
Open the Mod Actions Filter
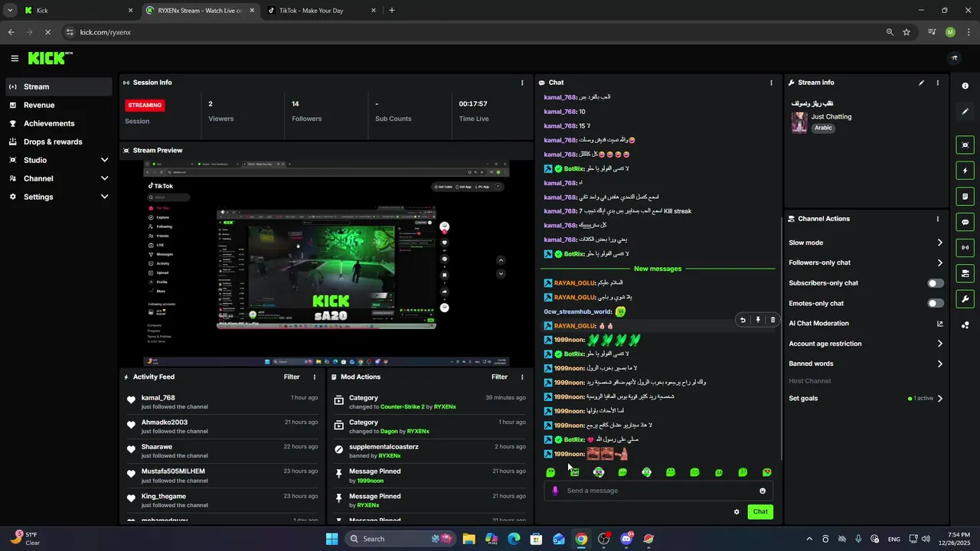[499, 377]
